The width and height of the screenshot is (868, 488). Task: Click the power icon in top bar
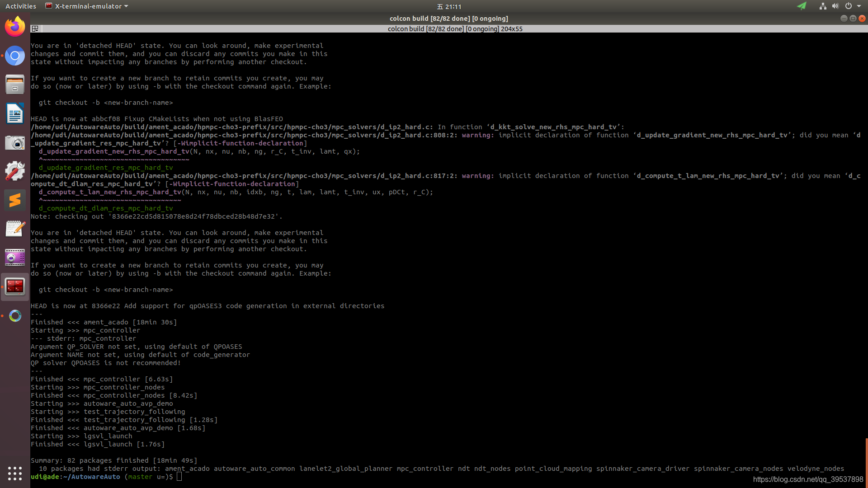[848, 6]
